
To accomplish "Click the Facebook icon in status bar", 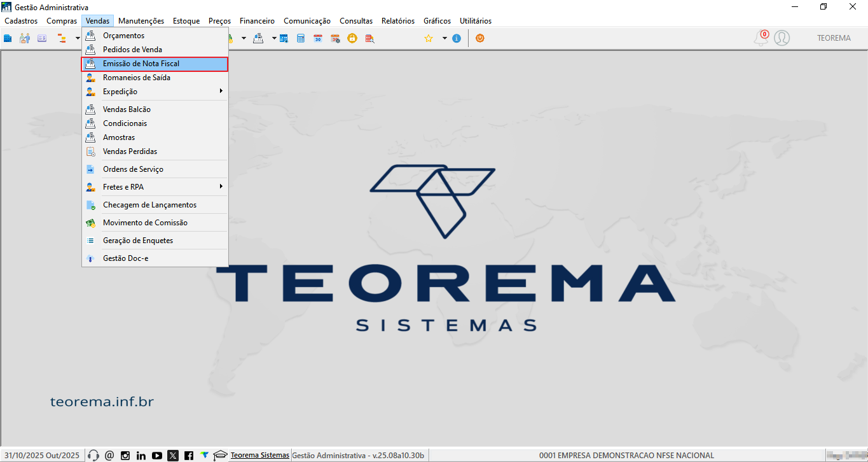I will 189,456.
